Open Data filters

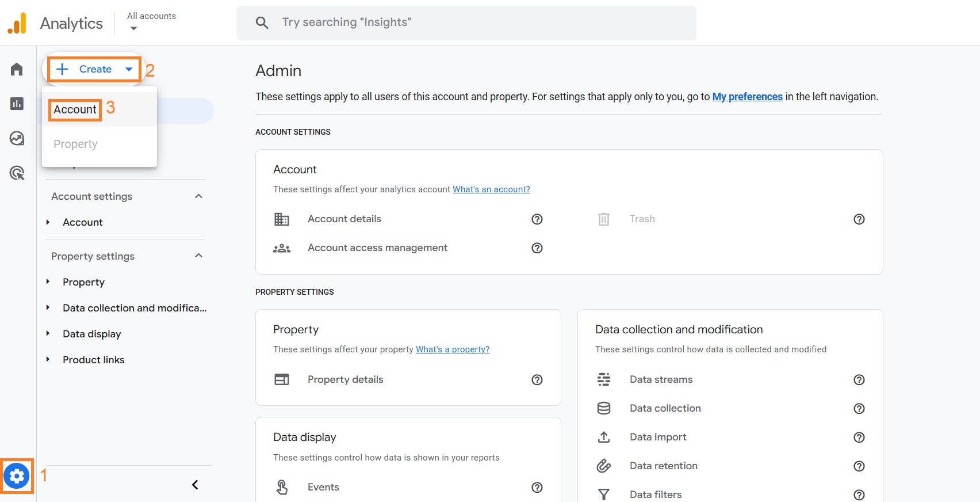[x=656, y=495]
